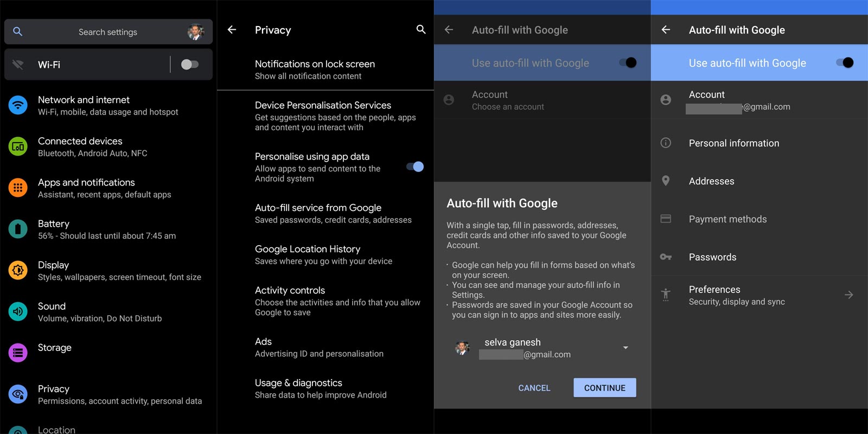Open Connected devices icon

coord(18,146)
